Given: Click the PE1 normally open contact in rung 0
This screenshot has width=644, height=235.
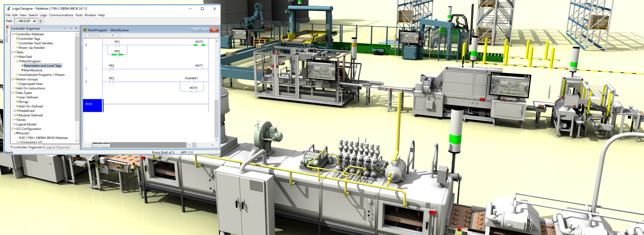Looking at the screenshot, I should tap(117, 45).
